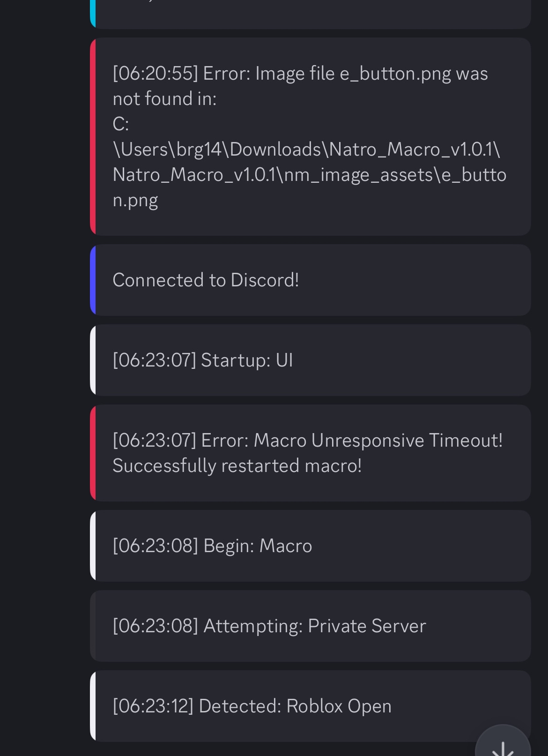
Task: Click cyan bar of top partial embed
Action: pos(93,14)
